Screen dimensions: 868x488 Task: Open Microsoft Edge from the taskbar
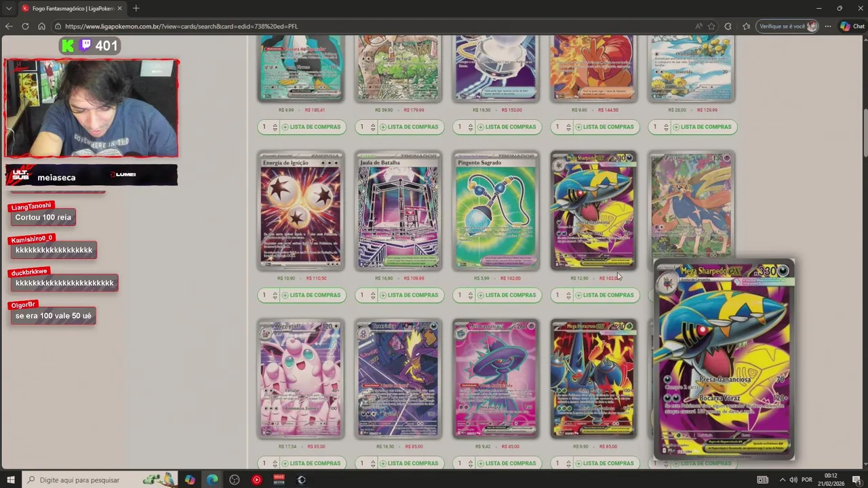pyautogui.click(x=212, y=480)
